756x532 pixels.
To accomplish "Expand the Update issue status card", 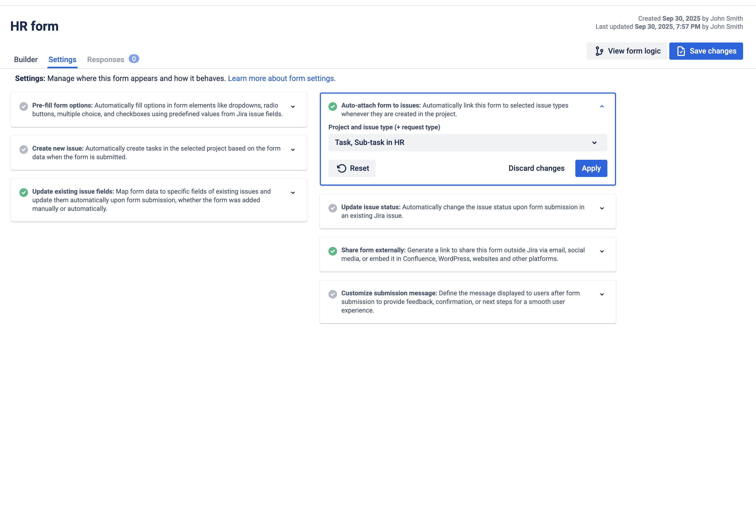I will click(x=602, y=208).
